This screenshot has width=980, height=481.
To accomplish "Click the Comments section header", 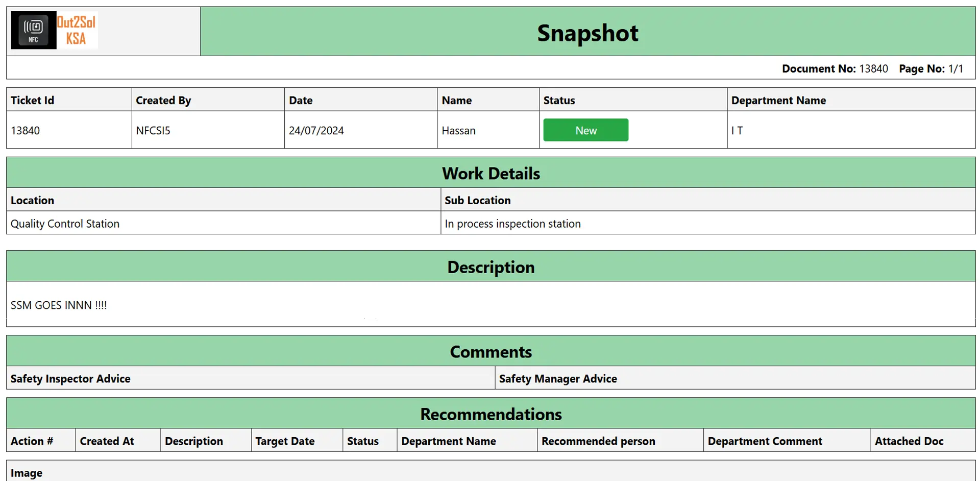I will point(491,352).
